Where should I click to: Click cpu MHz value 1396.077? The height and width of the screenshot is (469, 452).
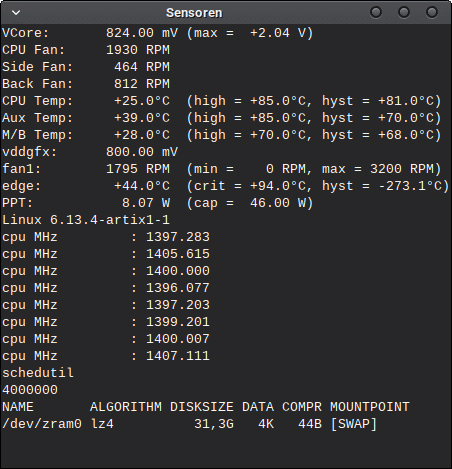(x=178, y=288)
